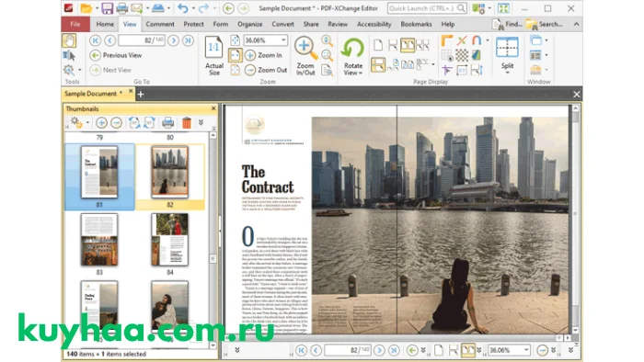Open zoom level dropdown in ribbon
644x362 pixels.
pos(283,40)
